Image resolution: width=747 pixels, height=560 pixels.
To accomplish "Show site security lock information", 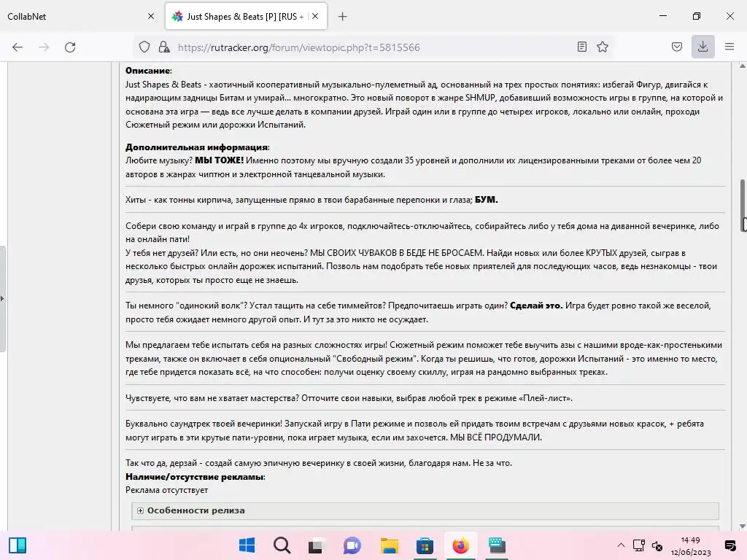I will 164,47.
